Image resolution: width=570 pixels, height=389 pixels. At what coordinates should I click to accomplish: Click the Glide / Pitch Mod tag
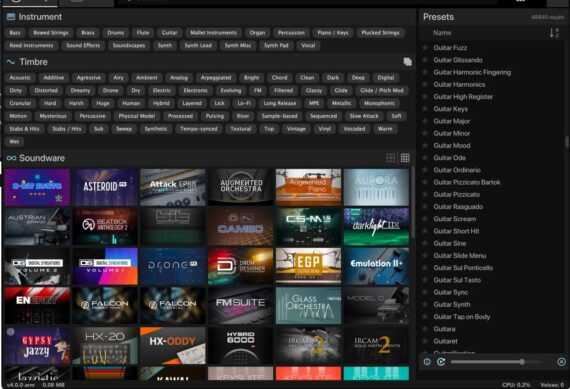coord(381,91)
